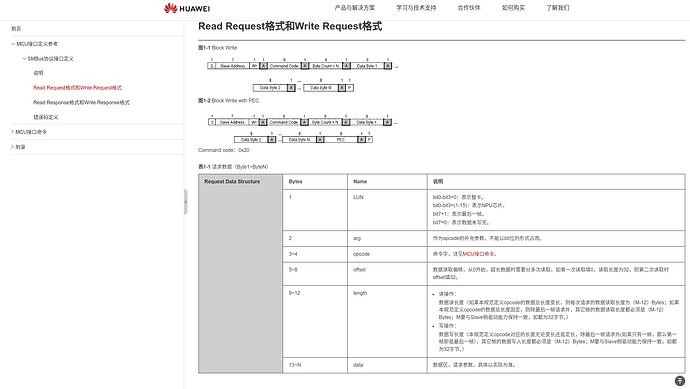
Task: Select Read Request格式和Write Request格式 in the sidebar
Action: pos(77,88)
